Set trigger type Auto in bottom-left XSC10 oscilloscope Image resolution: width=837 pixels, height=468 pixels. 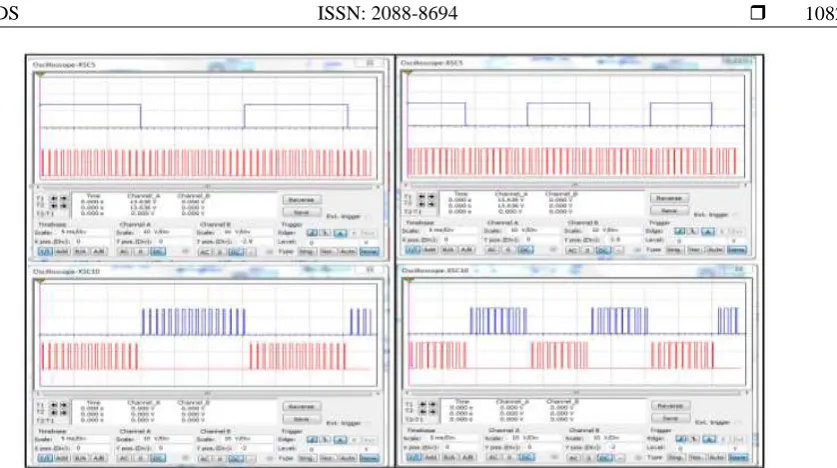click(348, 458)
